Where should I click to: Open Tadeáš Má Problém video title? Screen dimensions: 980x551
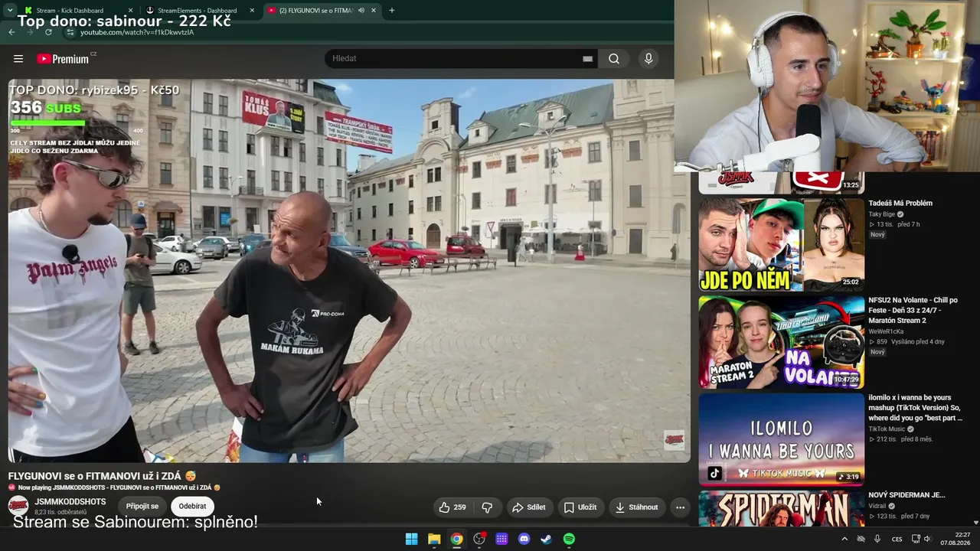point(900,204)
